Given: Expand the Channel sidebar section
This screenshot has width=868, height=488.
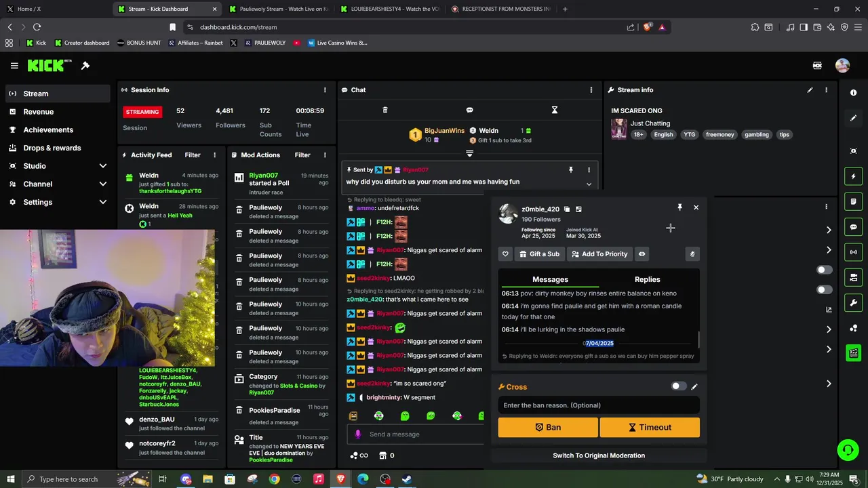Looking at the screenshot, I should [103, 184].
